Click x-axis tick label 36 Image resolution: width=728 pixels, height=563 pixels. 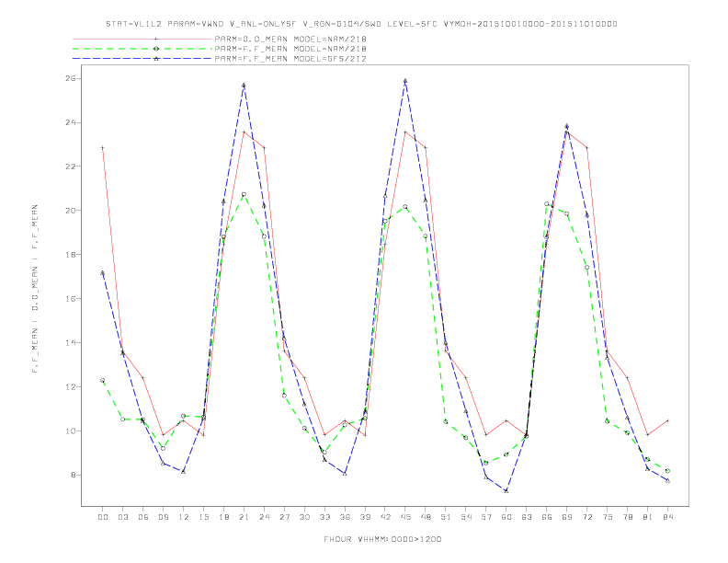345,517
